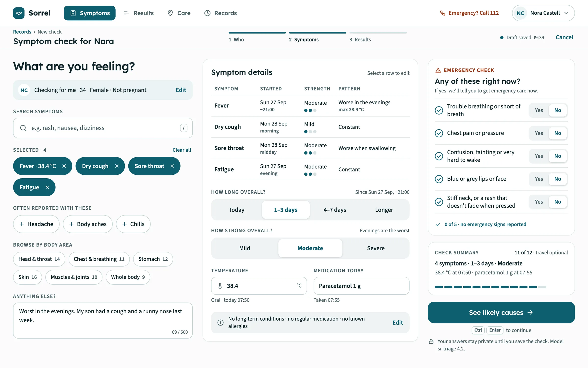Expand Muscles & joints body area

(74, 277)
